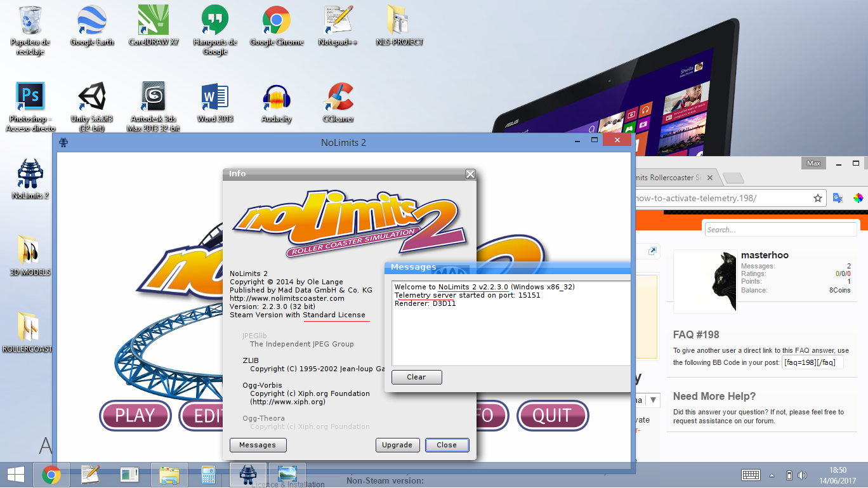
Task: Select the 3D MODELS folder icon
Action: pyautogui.click(x=30, y=256)
